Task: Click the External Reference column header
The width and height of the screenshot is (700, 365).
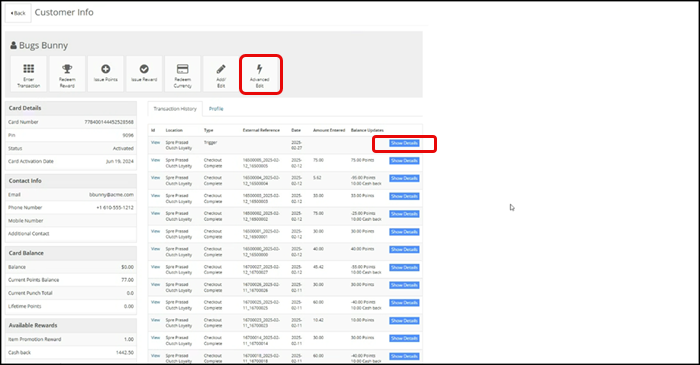Action: click(261, 130)
